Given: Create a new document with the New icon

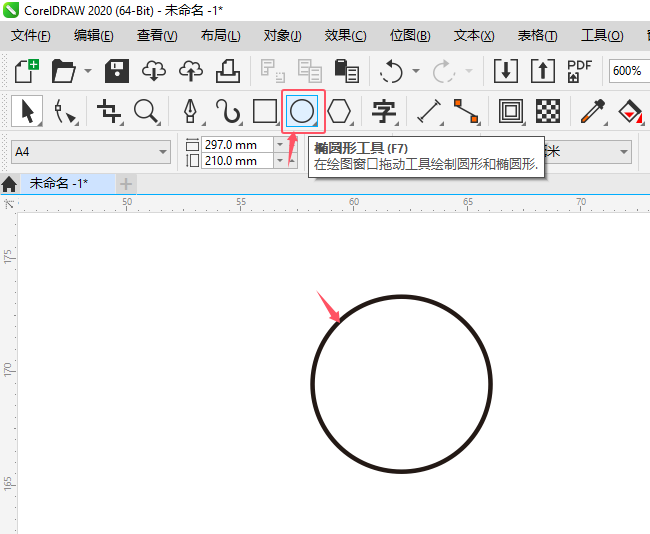Looking at the screenshot, I should (27, 71).
